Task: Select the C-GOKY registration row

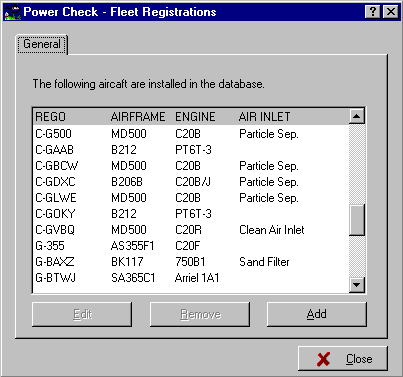Action: pyautogui.click(x=191, y=214)
